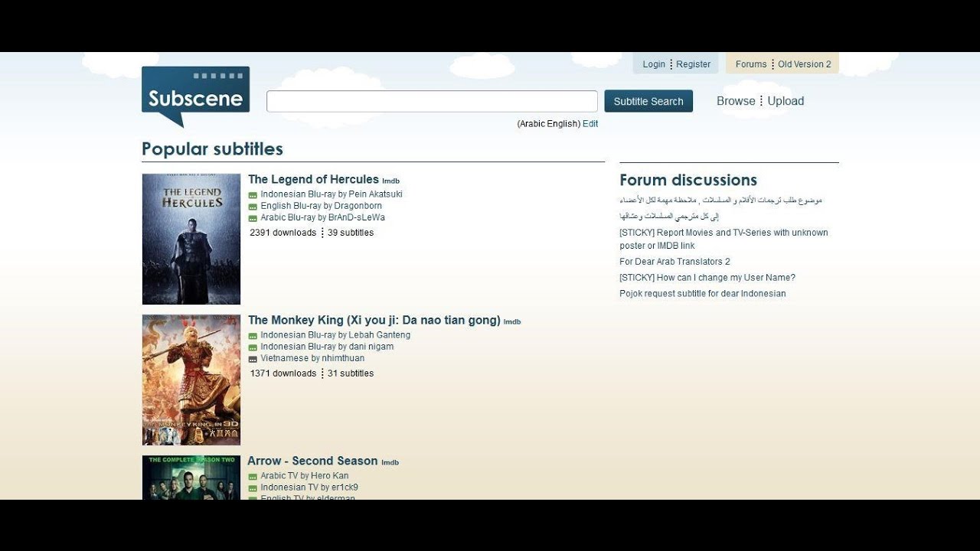This screenshot has width=980, height=551.
Task: Click '1371 downloads' text
Action: click(x=283, y=373)
